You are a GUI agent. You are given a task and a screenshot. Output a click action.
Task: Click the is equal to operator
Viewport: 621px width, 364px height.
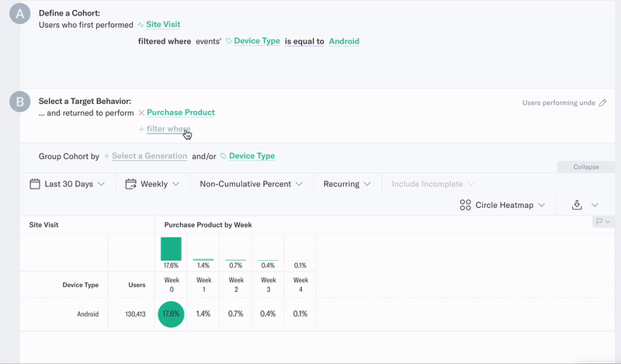click(x=304, y=41)
